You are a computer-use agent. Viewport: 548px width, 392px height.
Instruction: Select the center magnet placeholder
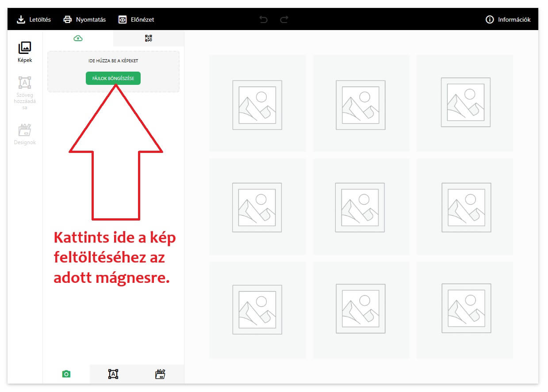pyautogui.click(x=361, y=207)
